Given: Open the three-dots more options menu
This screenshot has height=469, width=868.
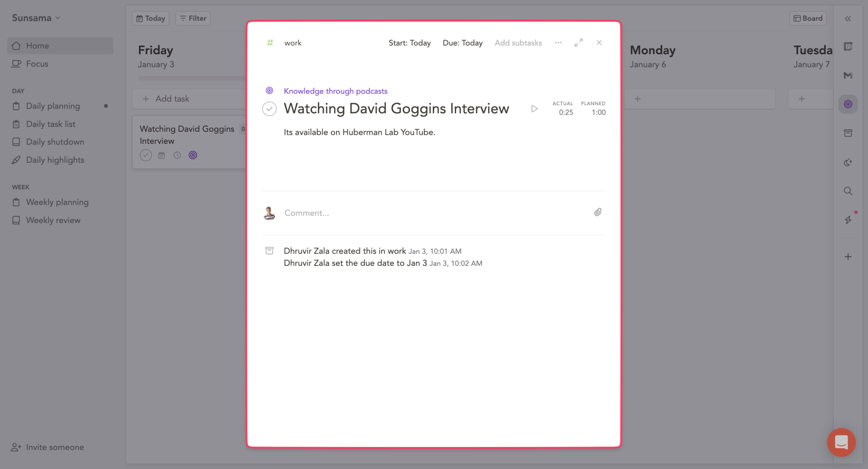Looking at the screenshot, I should coord(558,43).
